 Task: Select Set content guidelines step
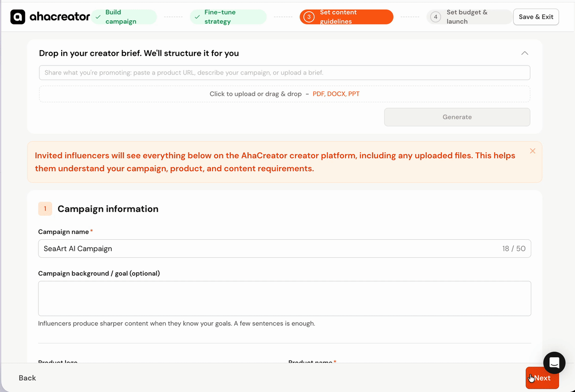click(346, 17)
